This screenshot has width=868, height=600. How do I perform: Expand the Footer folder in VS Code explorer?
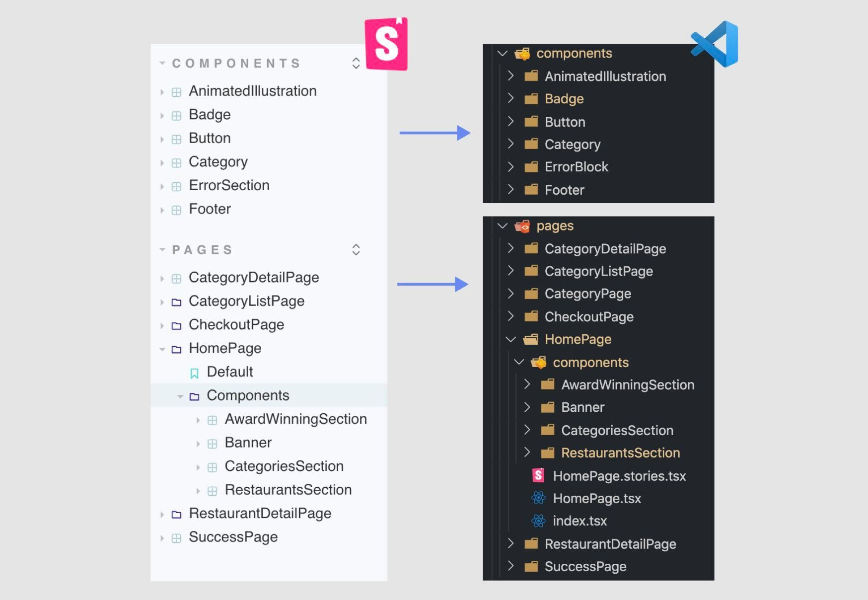pos(511,189)
